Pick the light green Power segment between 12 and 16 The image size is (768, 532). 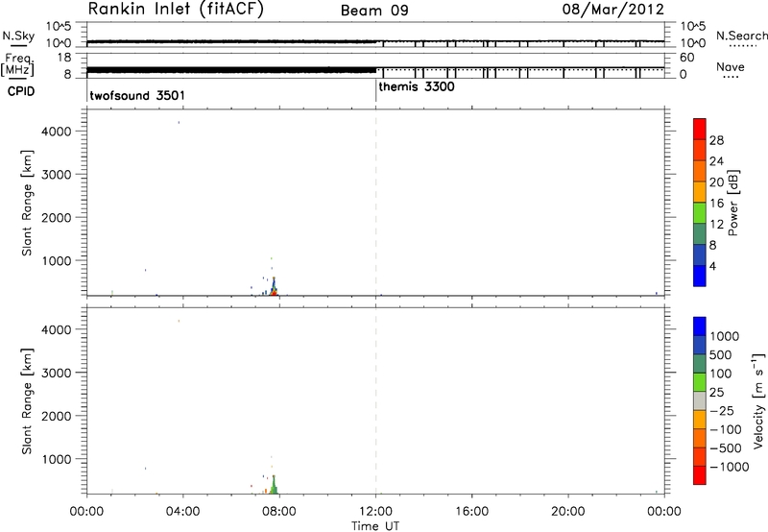pos(700,213)
